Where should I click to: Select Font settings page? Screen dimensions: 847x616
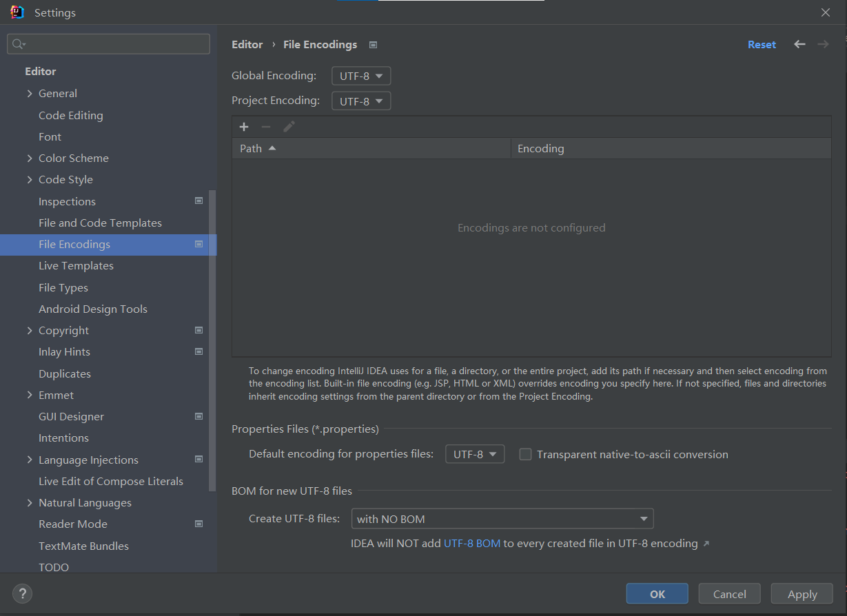tap(50, 136)
